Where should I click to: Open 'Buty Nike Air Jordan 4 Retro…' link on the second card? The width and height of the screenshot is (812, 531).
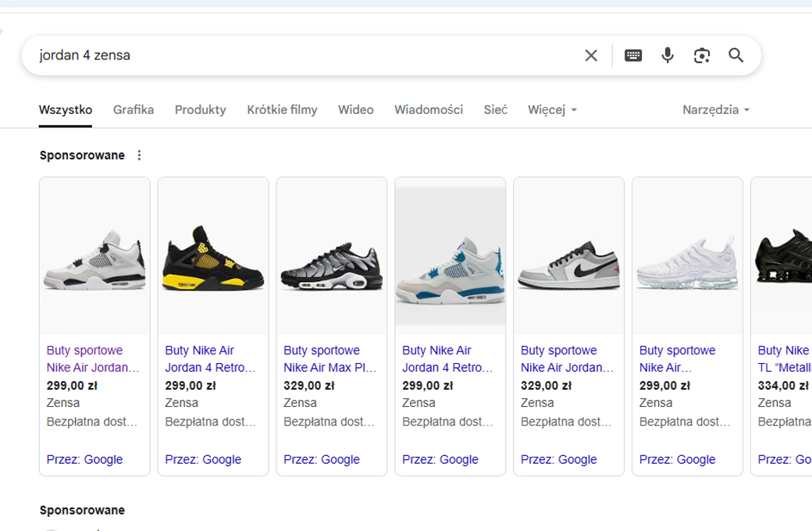pyautogui.click(x=210, y=359)
